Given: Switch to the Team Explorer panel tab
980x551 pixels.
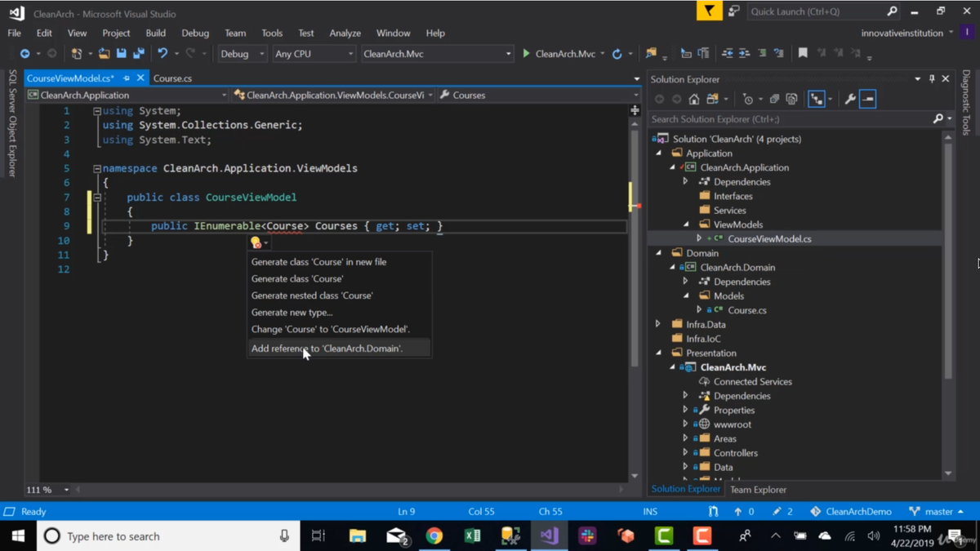Looking at the screenshot, I should point(758,490).
